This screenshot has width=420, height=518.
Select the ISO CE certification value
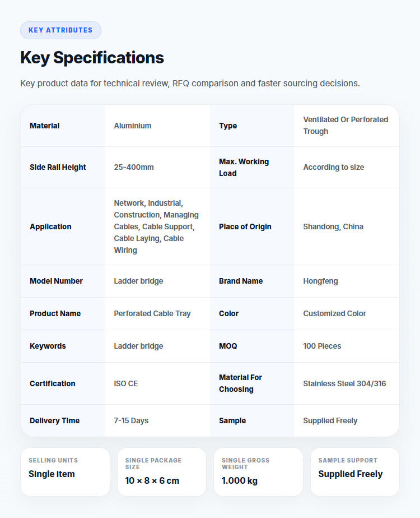(x=125, y=383)
